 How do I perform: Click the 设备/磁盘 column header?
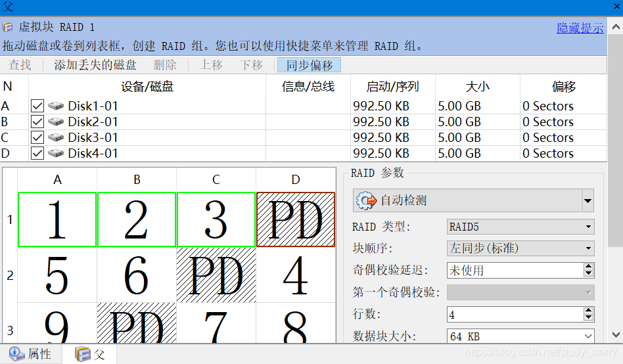click(x=147, y=86)
